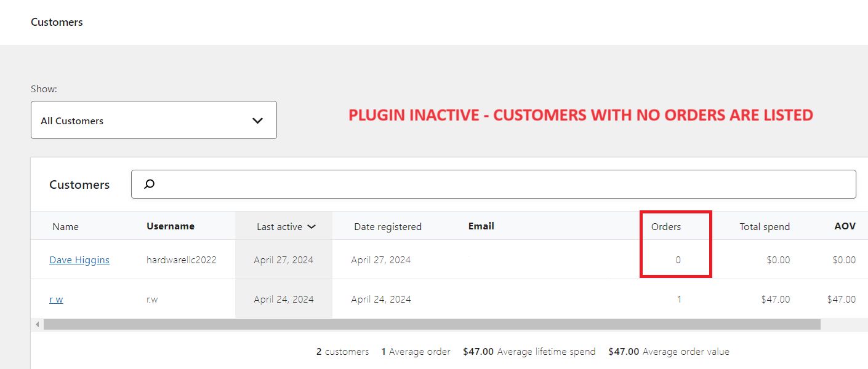The image size is (868, 369).
Task: Sort by Name column header
Action: pyautogui.click(x=66, y=226)
